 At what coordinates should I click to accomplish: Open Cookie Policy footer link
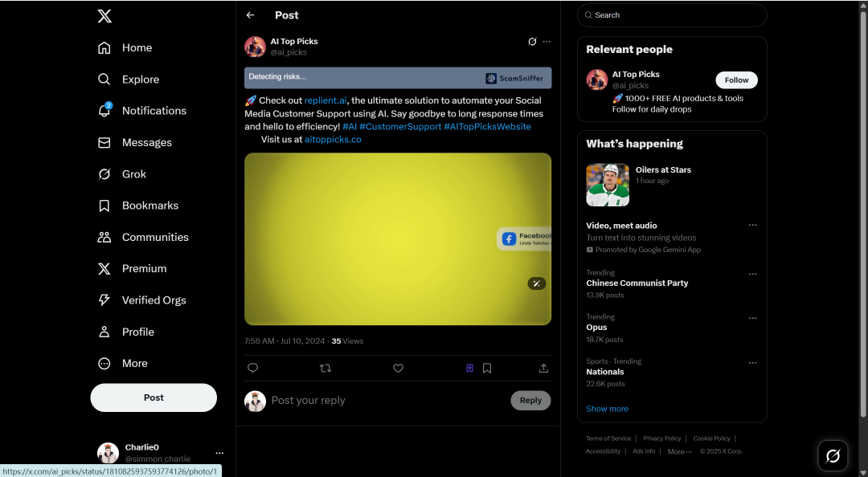click(712, 438)
